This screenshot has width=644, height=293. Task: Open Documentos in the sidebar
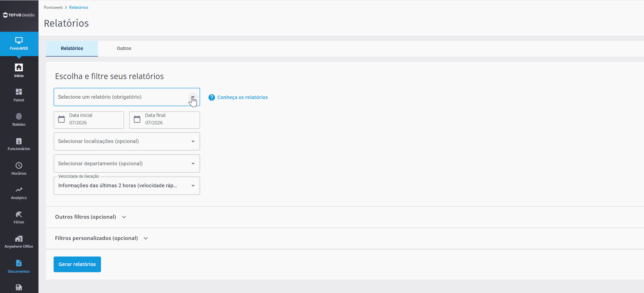pos(19,266)
